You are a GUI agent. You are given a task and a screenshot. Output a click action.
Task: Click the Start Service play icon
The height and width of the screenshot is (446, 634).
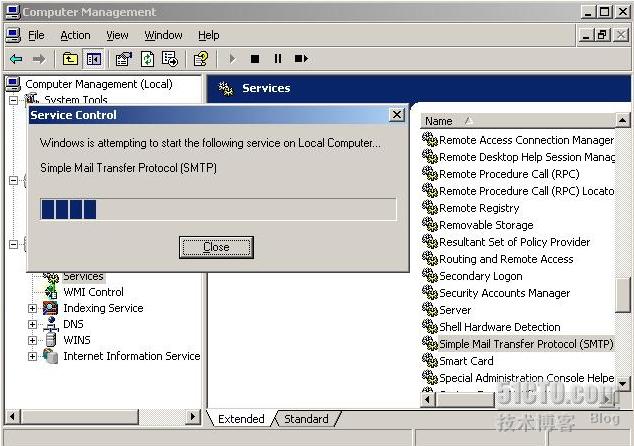click(232, 59)
